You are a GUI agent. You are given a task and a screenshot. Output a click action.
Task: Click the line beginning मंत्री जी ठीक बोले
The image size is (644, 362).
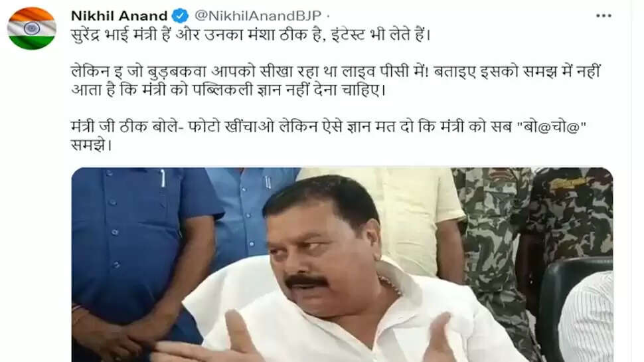pyautogui.click(x=328, y=127)
